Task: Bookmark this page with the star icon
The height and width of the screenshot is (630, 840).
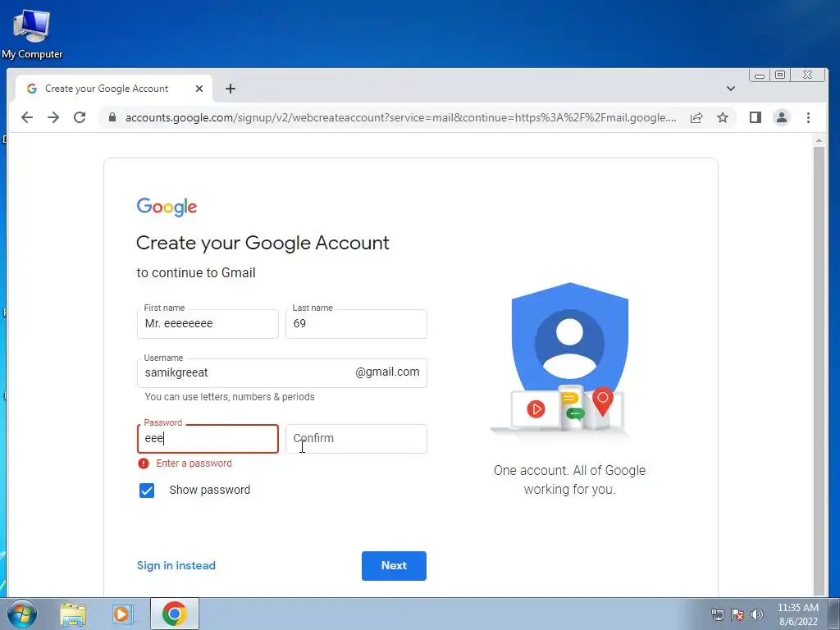Action: pos(722,117)
